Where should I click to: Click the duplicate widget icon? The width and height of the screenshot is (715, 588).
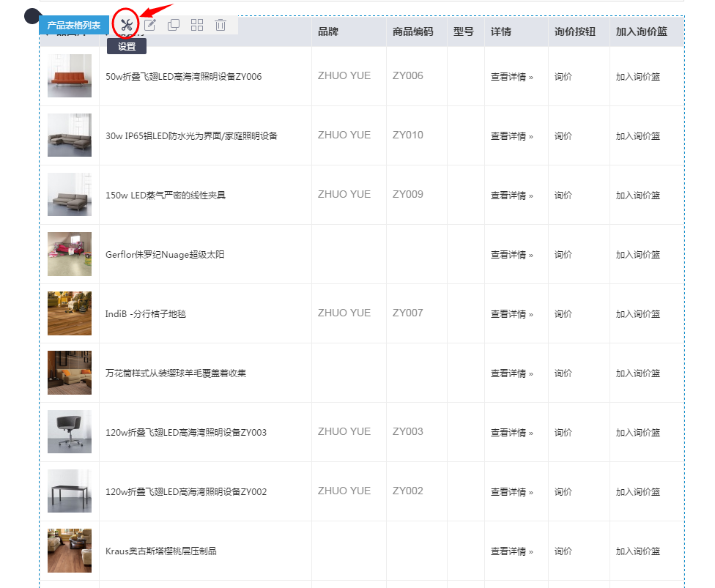(173, 24)
